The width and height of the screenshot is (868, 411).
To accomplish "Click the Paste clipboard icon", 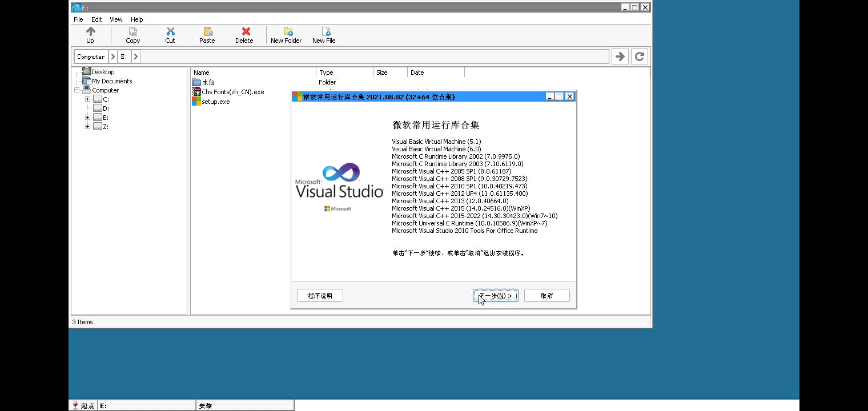I will click(207, 32).
